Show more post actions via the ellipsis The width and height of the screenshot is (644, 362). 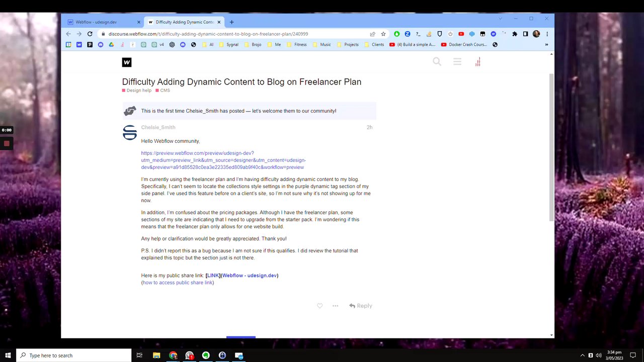click(x=335, y=306)
